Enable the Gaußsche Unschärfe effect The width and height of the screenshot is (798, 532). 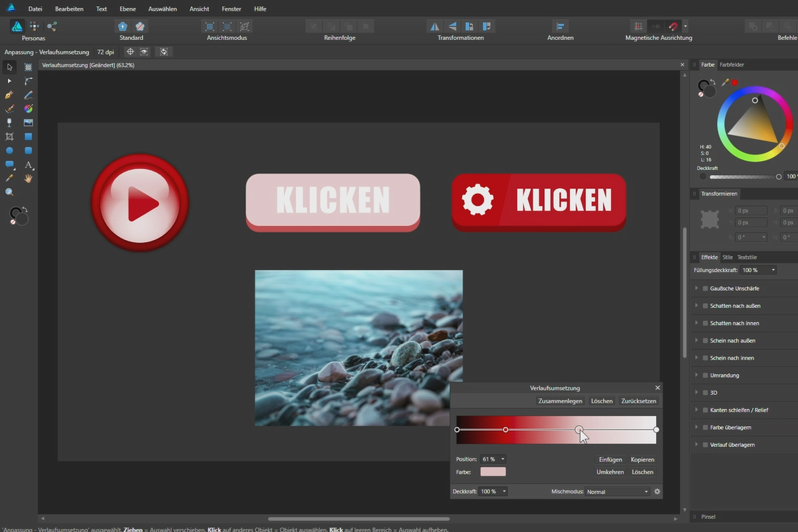tap(705, 288)
